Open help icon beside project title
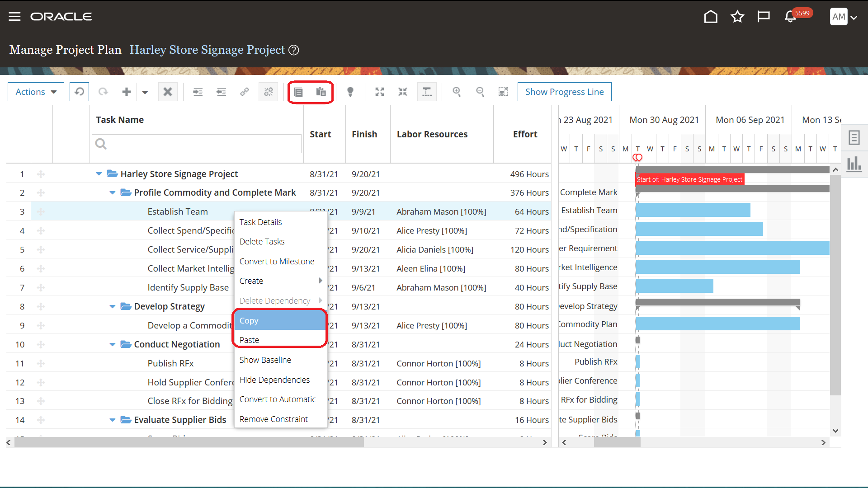The image size is (868, 488). [294, 50]
